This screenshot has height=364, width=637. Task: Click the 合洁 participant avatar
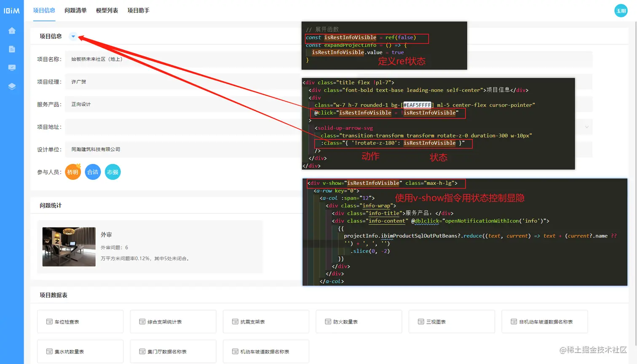point(93,172)
